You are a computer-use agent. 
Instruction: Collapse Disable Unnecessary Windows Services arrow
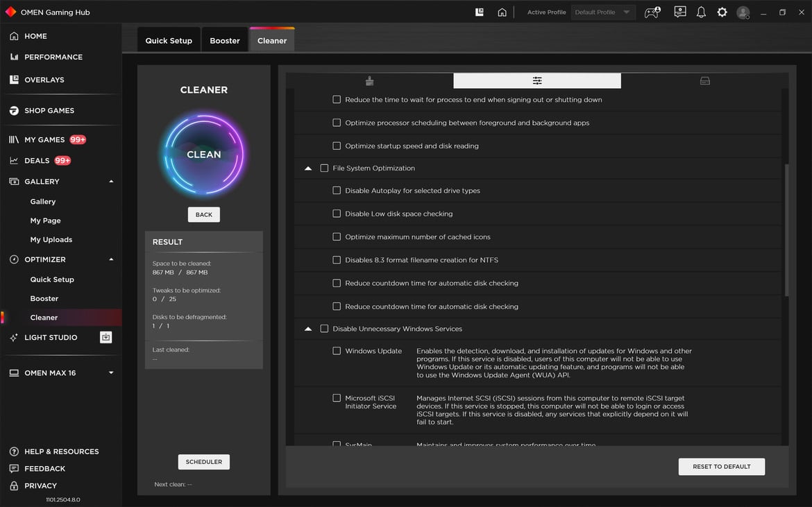click(308, 329)
